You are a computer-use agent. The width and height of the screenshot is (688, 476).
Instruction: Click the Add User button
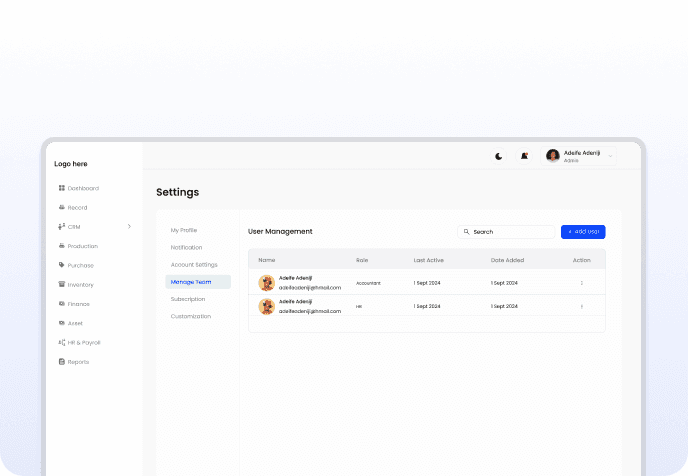[583, 232]
